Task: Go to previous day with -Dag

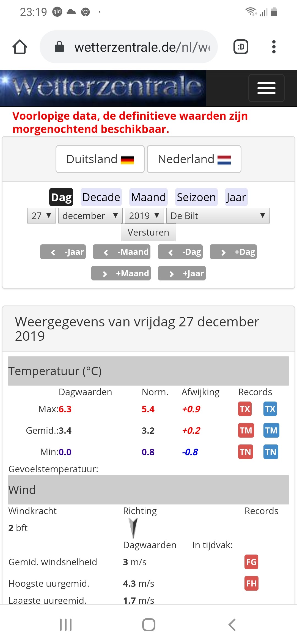Action: [180, 252]
